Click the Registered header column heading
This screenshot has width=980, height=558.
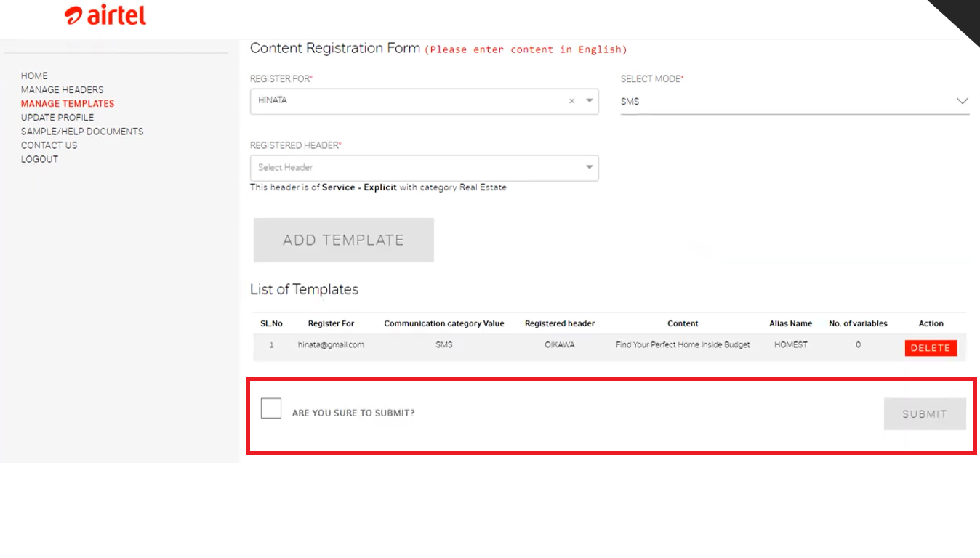[x=560, y=323]
